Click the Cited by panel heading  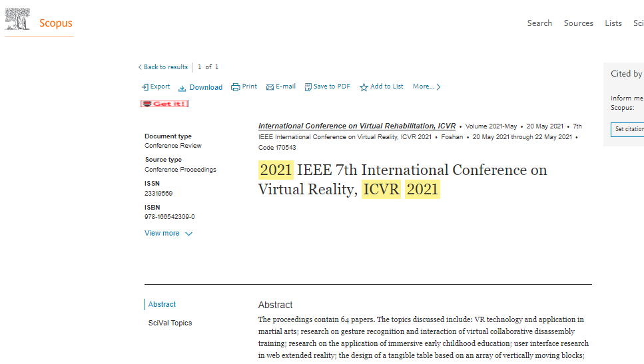[626, 74]
